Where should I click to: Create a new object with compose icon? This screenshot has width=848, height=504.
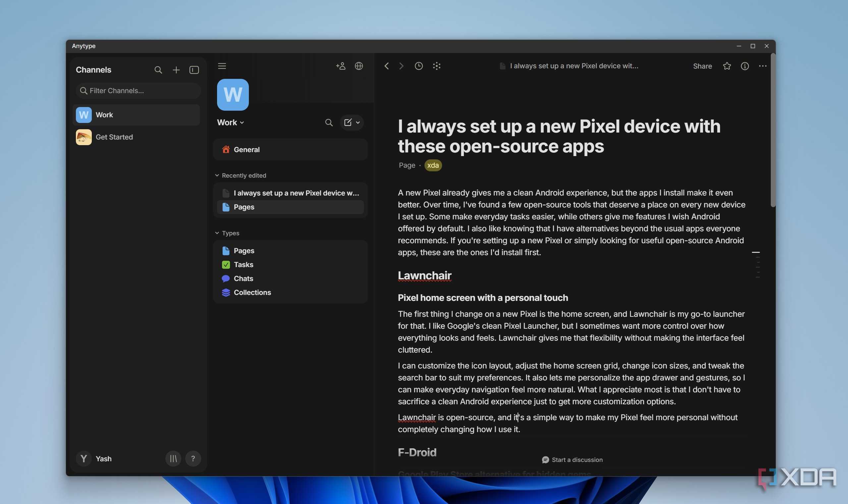pos(348,123)
